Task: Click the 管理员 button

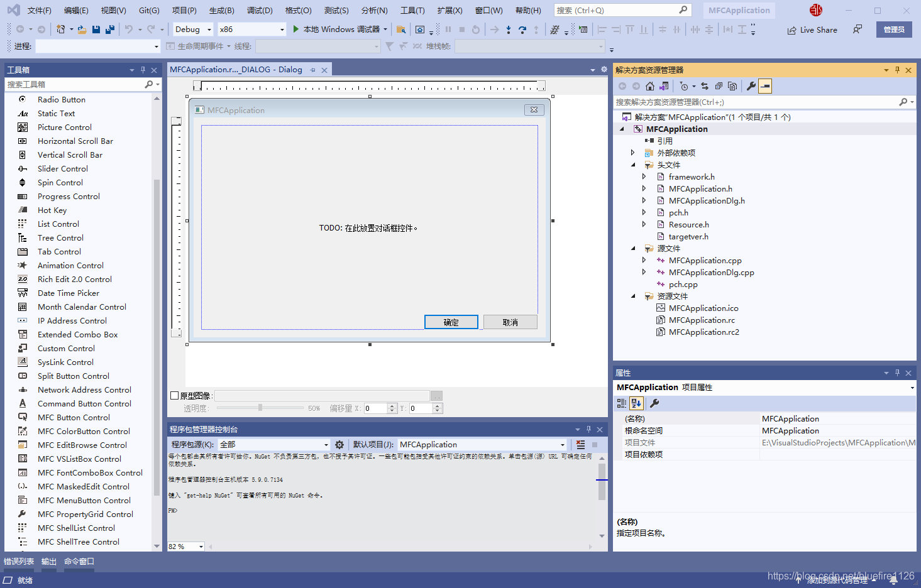Action: 894,30
